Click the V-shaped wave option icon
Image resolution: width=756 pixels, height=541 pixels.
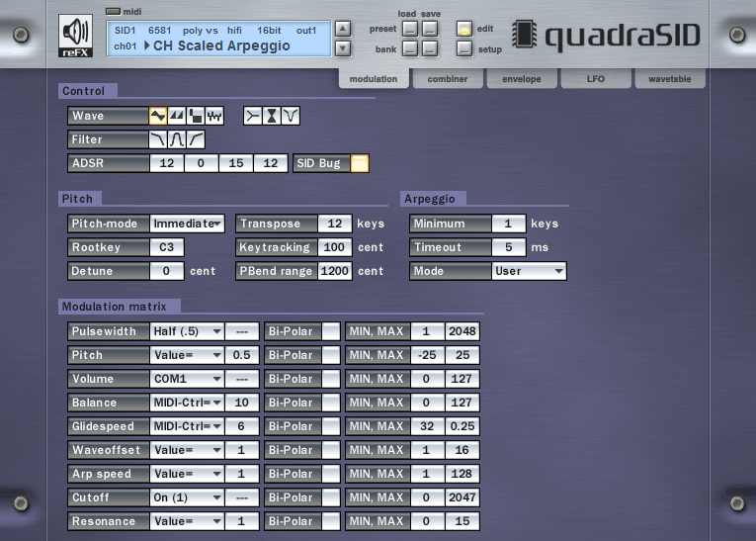point(291,116)
